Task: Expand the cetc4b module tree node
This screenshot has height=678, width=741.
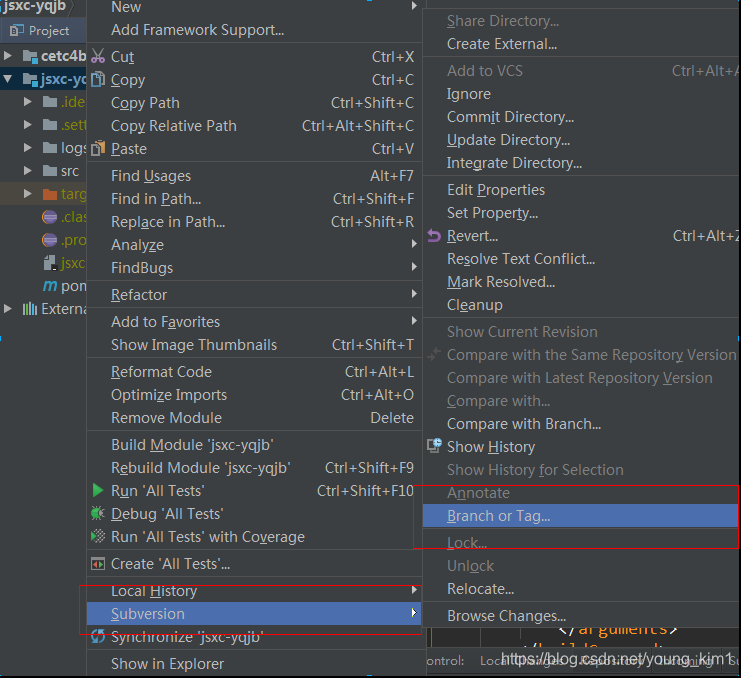Action: [8, 56]
